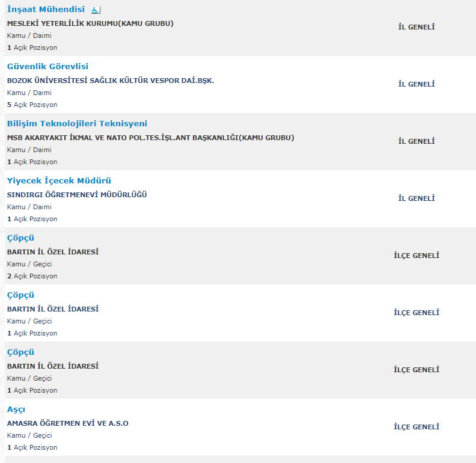Click İL GENELİ label on İnşaat Mühendisi row

(416, 27)
